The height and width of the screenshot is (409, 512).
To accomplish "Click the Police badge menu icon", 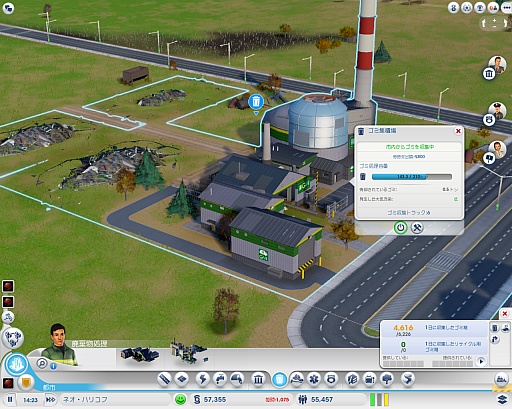I will coord(331,379).
